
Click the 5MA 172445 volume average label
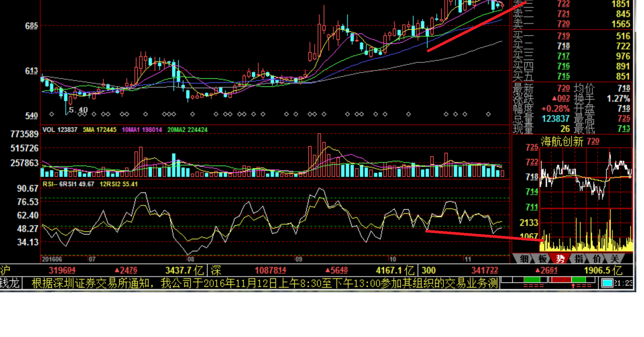coord(100,130)
